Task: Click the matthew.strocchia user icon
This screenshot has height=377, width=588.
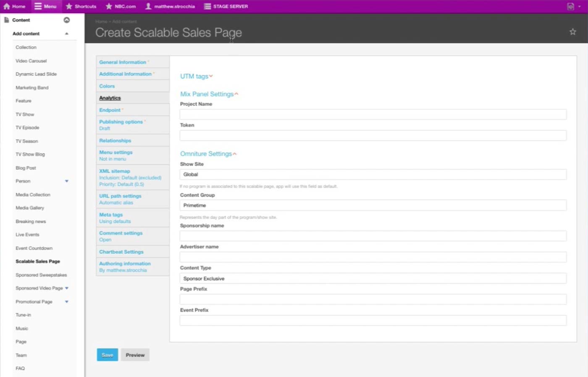Action: [x=148, y=6]
